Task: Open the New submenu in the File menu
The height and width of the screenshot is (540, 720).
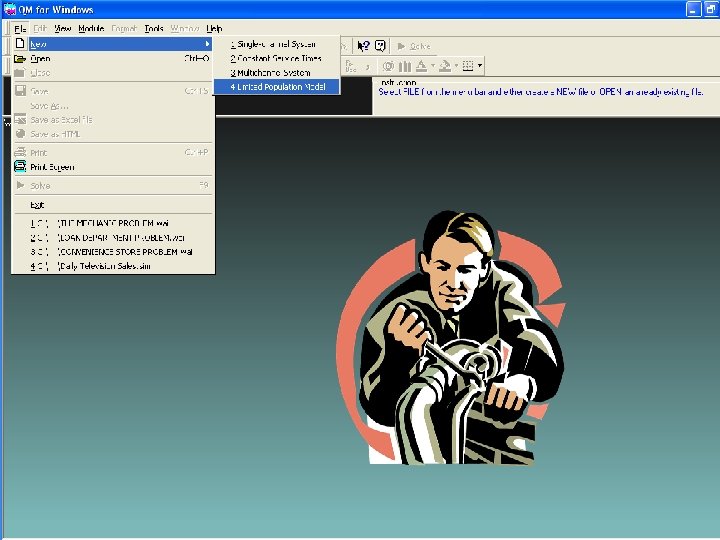Action: pyautogui.click(x=112, y=44)
